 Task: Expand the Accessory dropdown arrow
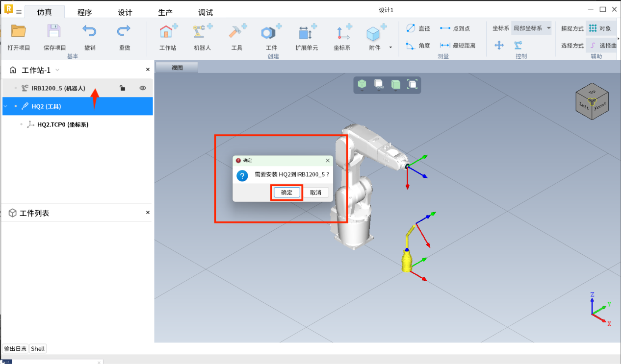(x=390, y=48)
